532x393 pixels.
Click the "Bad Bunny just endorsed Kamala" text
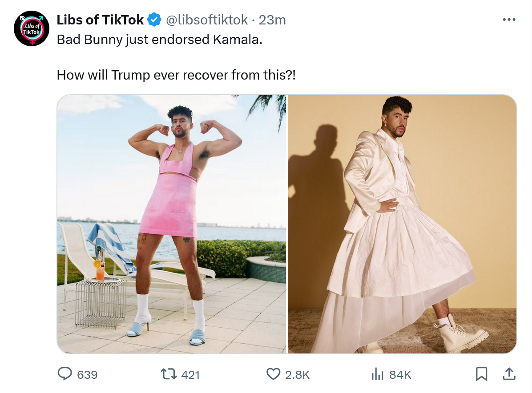tap(159, 40)
